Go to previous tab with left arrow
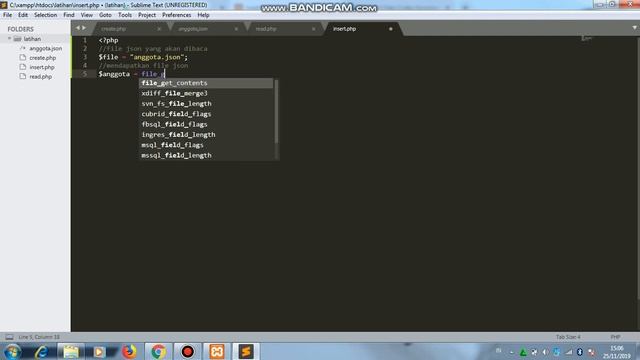 [78, 28]
